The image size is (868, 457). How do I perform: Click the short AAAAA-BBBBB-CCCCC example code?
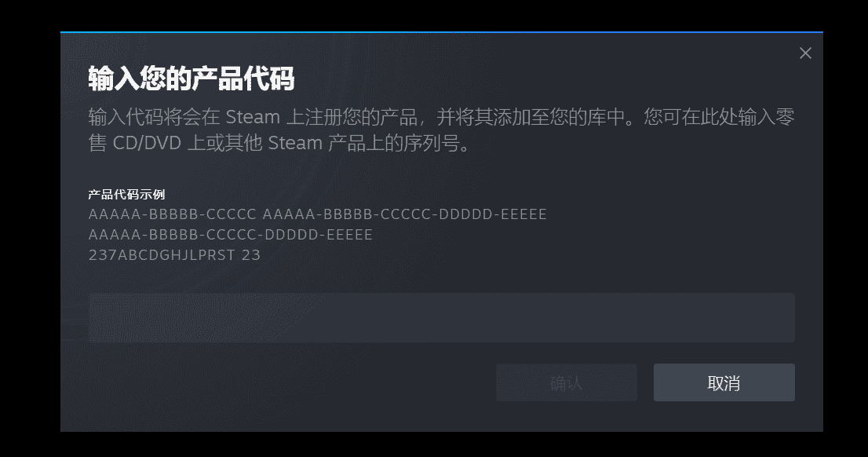pos(172,214)
